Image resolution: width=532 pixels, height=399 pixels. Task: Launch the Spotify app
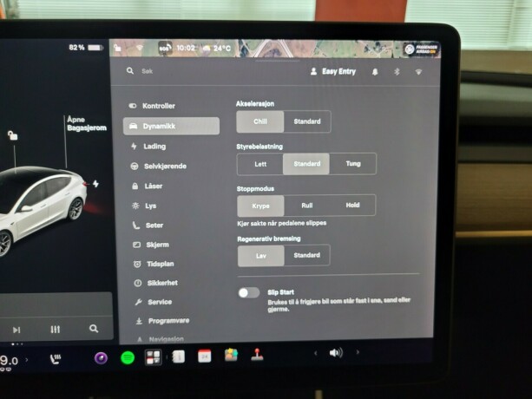pos(128,357)
